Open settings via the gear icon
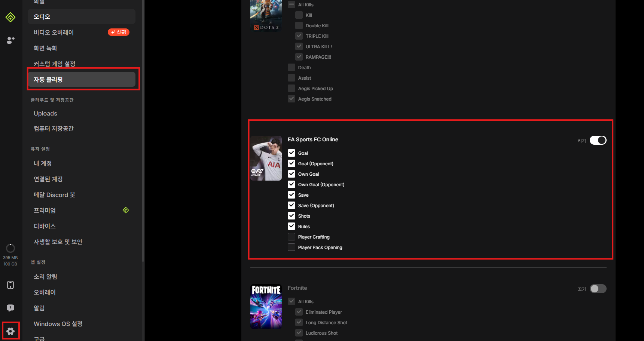Image resolution: width=644 pixels, height=341 pixels. [x=10, y=331]
